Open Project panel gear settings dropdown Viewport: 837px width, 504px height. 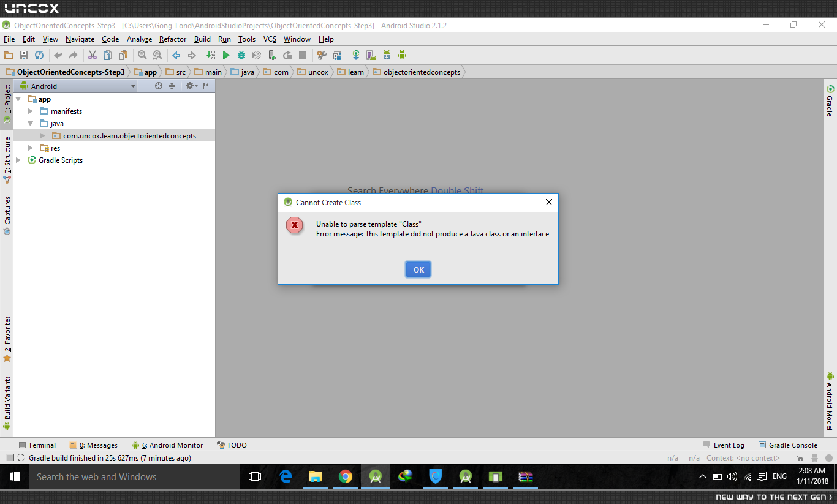192,86
